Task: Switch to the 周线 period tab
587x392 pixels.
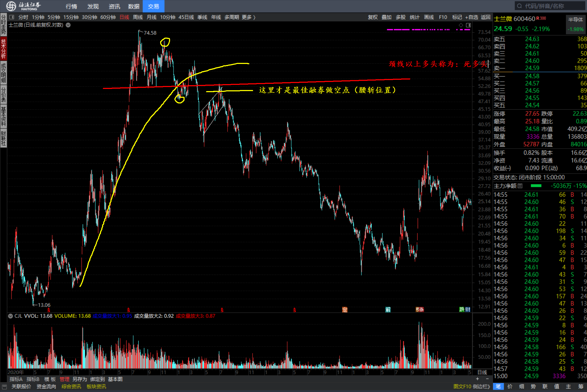Action: pyautogui.click(x=138, y=17)
